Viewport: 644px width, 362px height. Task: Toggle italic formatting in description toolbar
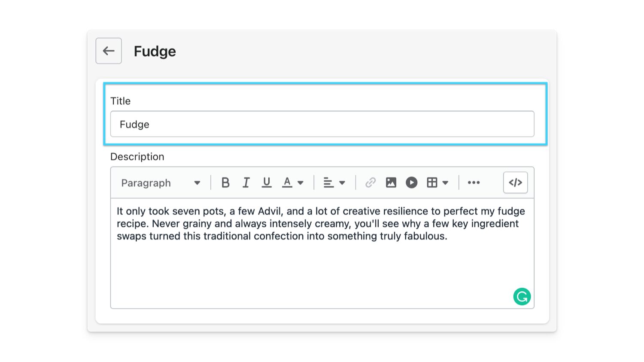pos(246,183)
